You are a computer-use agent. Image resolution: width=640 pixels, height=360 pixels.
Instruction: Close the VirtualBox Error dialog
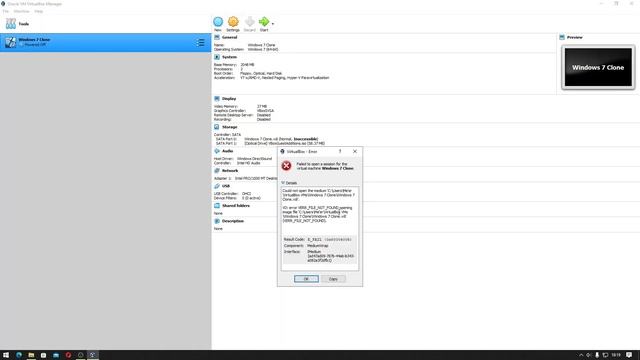355,151
